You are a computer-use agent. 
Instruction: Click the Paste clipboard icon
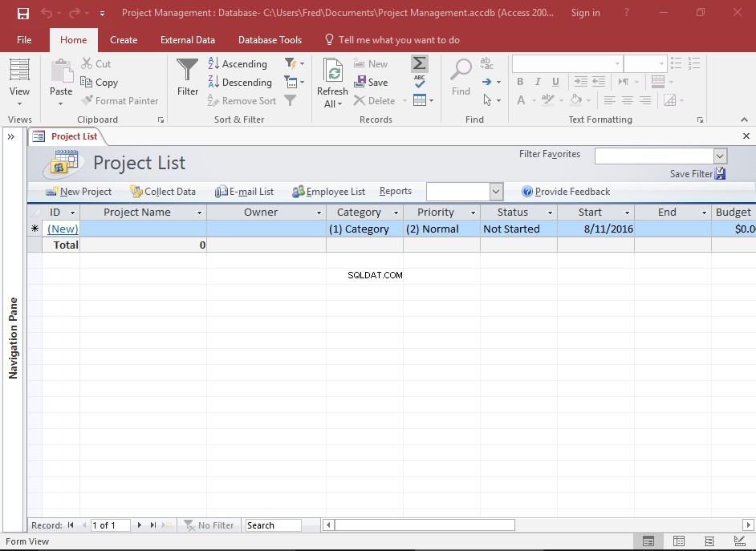coord(61,71)
